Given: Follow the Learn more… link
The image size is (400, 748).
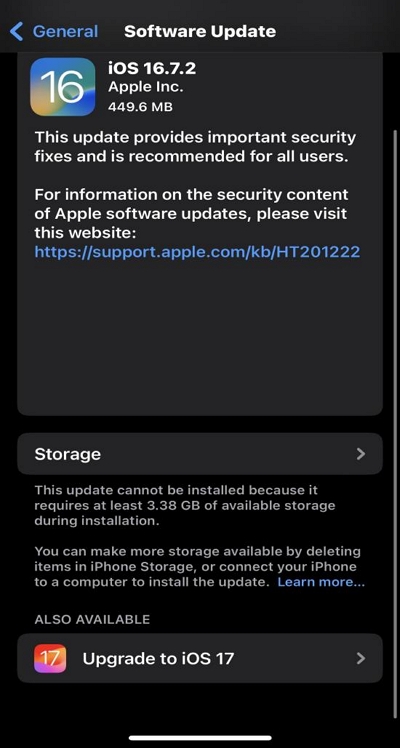Looking at the screenshot, I should 321,582.
